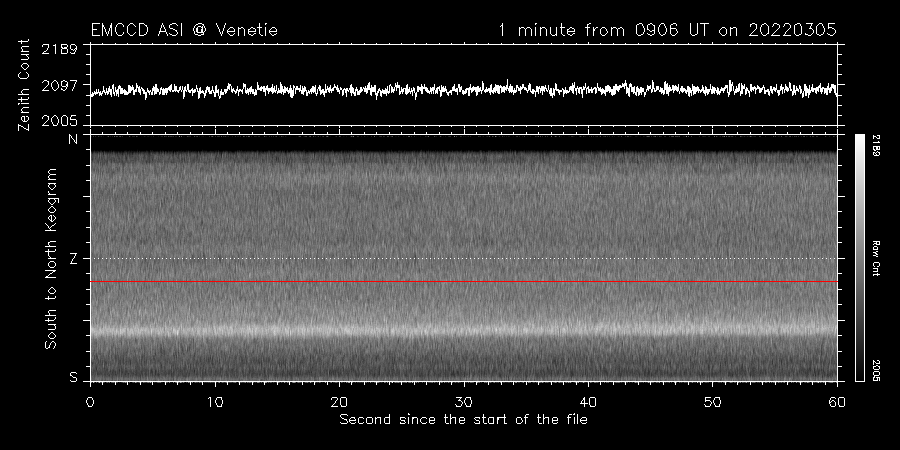Click the N (north) marker on keogram axis
The width and height of the screenshot is (900, 450).
pyautogui.click(x=72, y=140)
